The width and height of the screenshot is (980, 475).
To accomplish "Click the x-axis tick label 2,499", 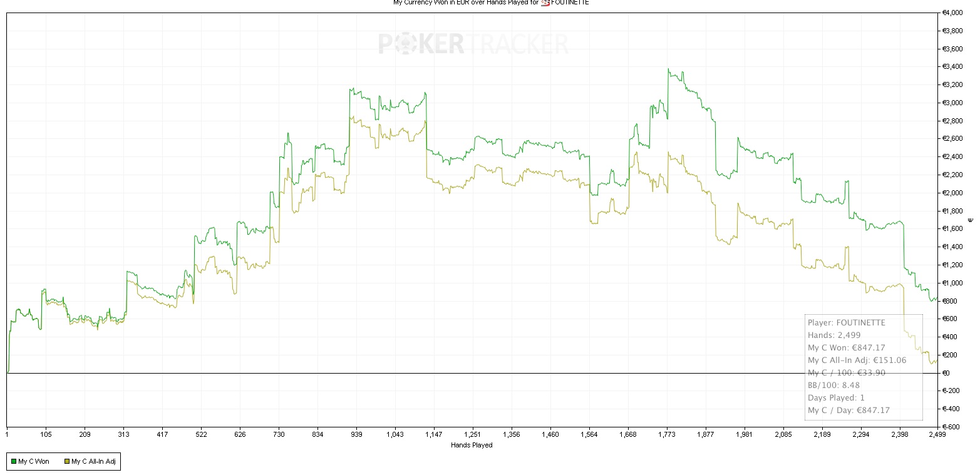I will pyautogui.click(x=937, y=434).
